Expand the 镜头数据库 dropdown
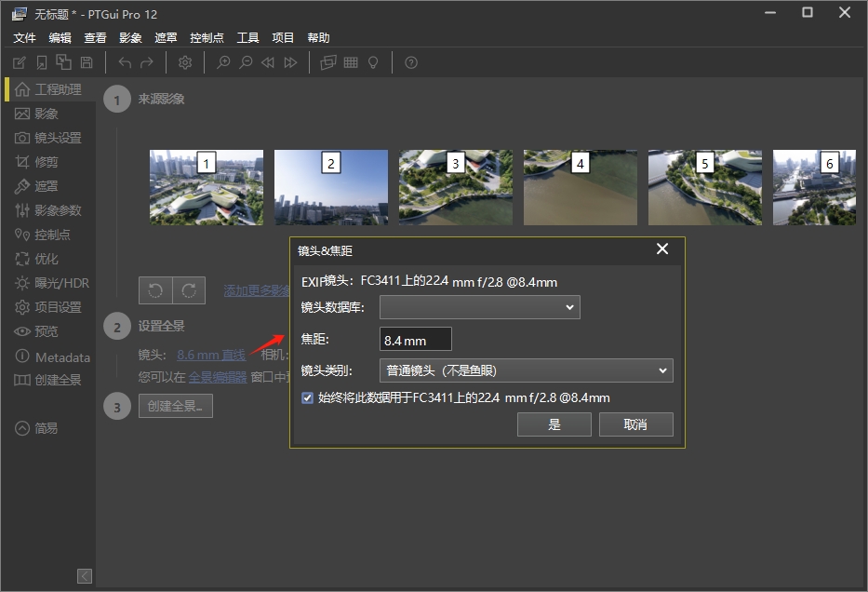Screen dimensions: 868x592 click(x=479, y=307)
